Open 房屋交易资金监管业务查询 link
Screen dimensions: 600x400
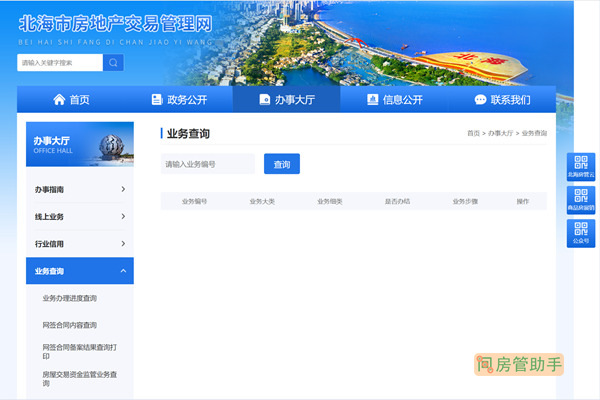(80, 379)
